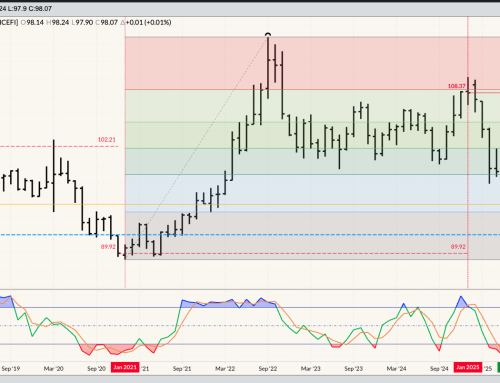Click the Sep '21 axis label
The height and width of the screenshot is (383, 500).
[182, 369]
